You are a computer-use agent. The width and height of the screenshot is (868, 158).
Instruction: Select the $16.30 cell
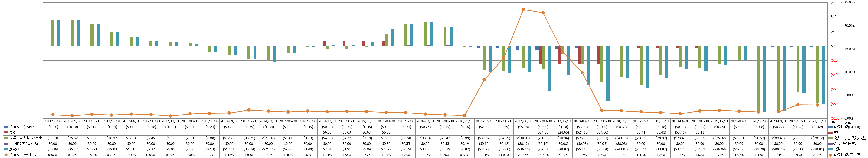click(x=386, y=138)
